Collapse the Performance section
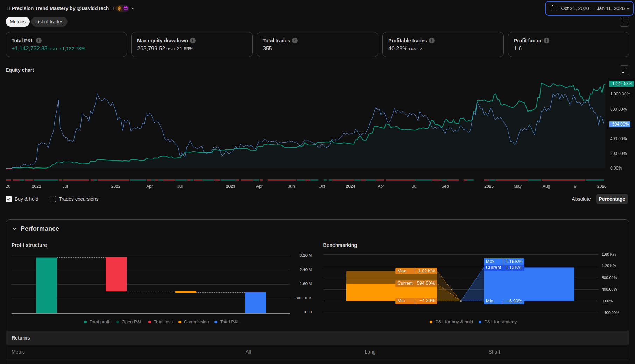Screen dimensions: 635x364 pos(15,229)
